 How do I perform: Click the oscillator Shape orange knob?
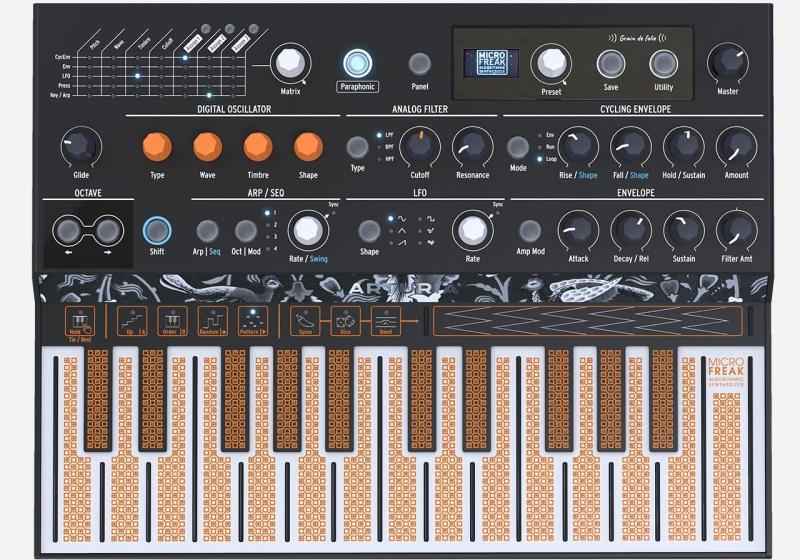click(x=308, y=146)
